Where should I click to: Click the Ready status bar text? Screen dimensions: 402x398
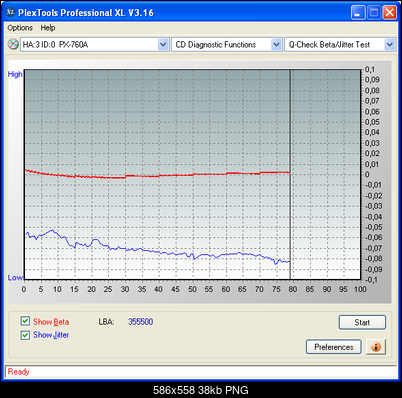point(19,372)
